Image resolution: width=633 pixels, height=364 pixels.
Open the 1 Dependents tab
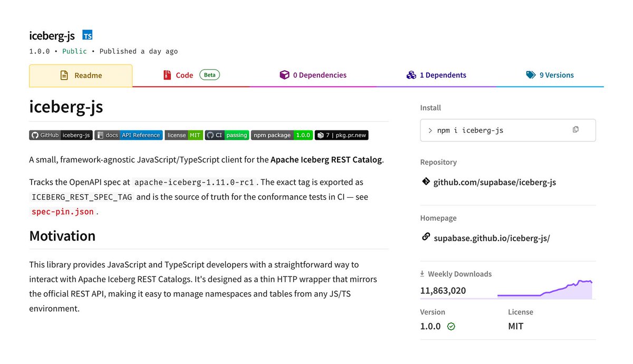point(436,75)
